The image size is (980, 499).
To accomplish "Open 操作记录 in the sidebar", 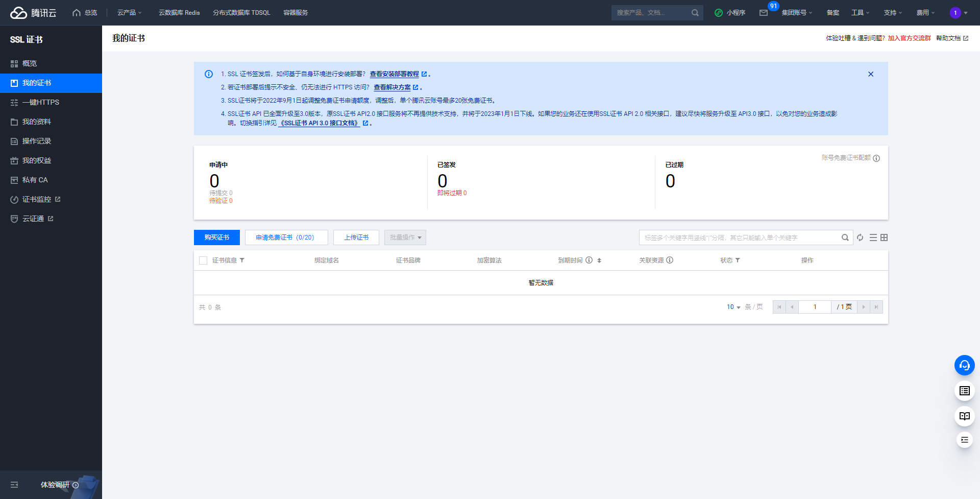I will click(51, 141).
